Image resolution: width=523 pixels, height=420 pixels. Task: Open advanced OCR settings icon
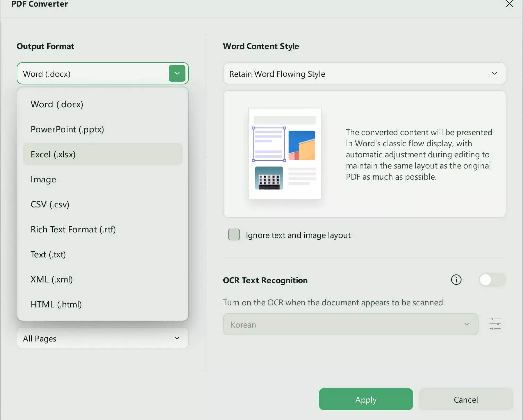coord(495,323)
